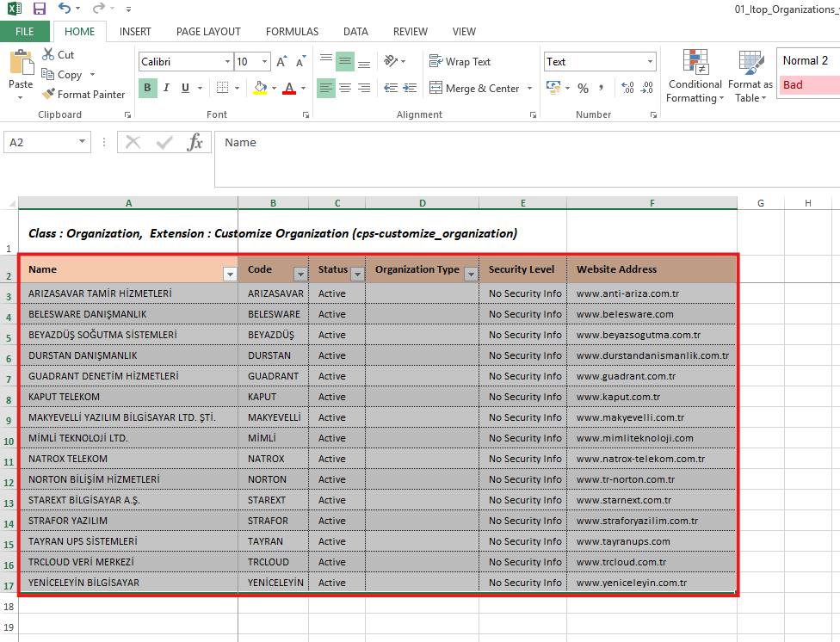Switch to the PAGE LAYOUT tab

point(208,32)
